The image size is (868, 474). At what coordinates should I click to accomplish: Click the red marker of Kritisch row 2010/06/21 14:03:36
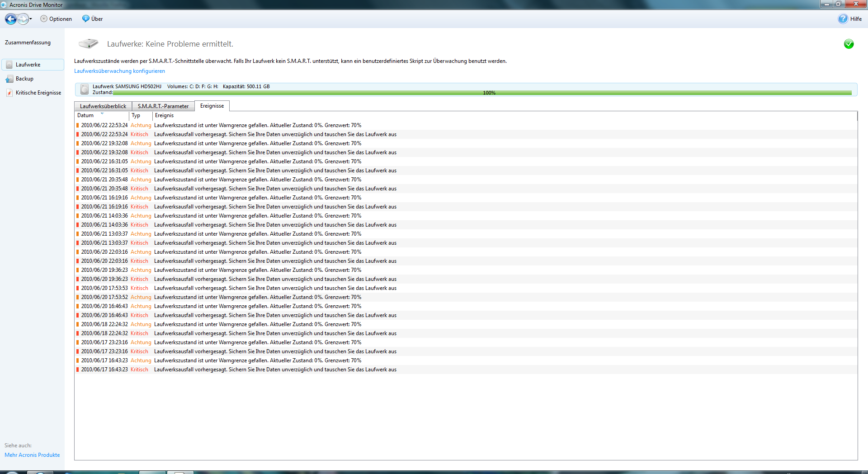pyautogui.click(x=77, y=225)
